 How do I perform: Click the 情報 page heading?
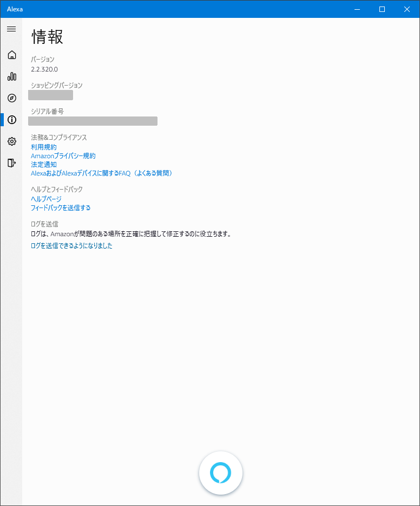point(48,37)
